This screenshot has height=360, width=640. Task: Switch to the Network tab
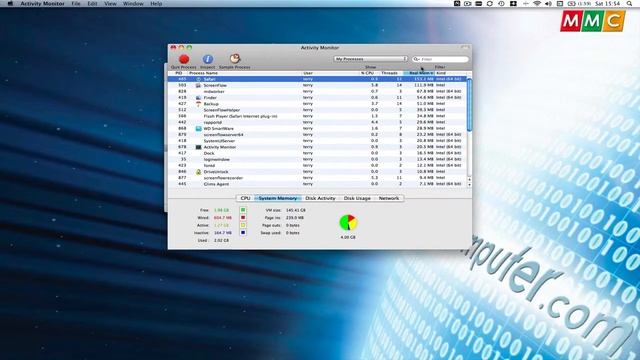click(x=389, y=198)
